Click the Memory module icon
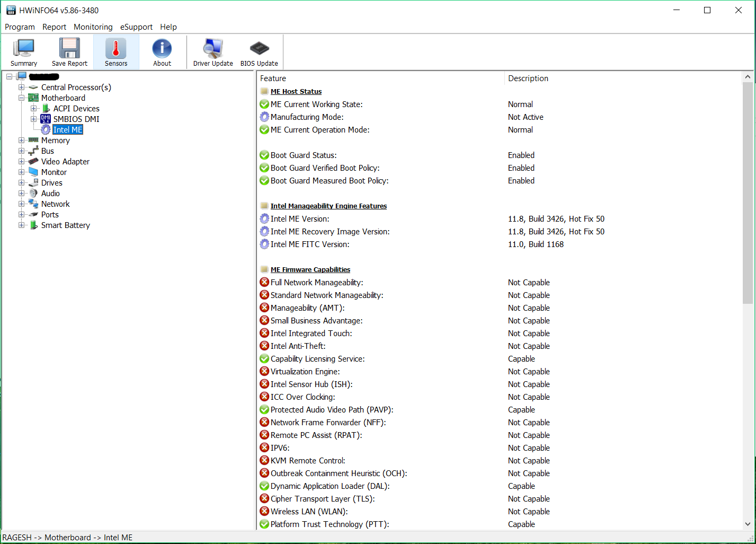 (x=33, y=141)
